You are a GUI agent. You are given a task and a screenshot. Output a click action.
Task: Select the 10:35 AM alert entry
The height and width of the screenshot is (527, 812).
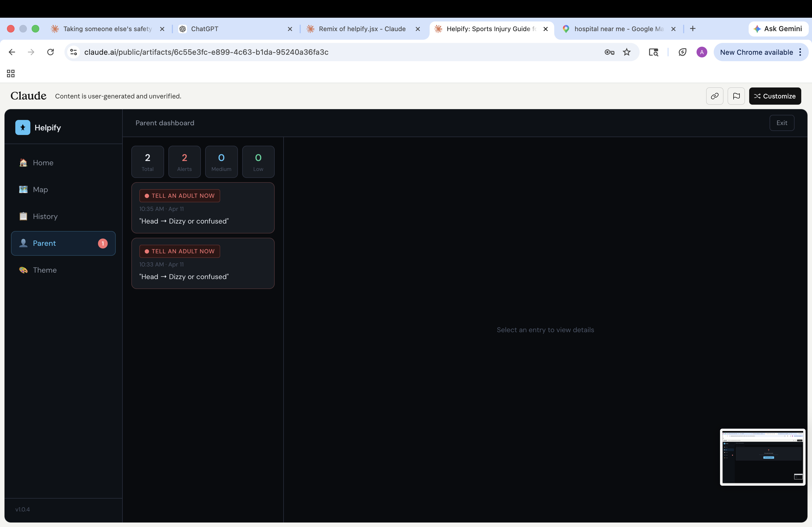[203, 208]
